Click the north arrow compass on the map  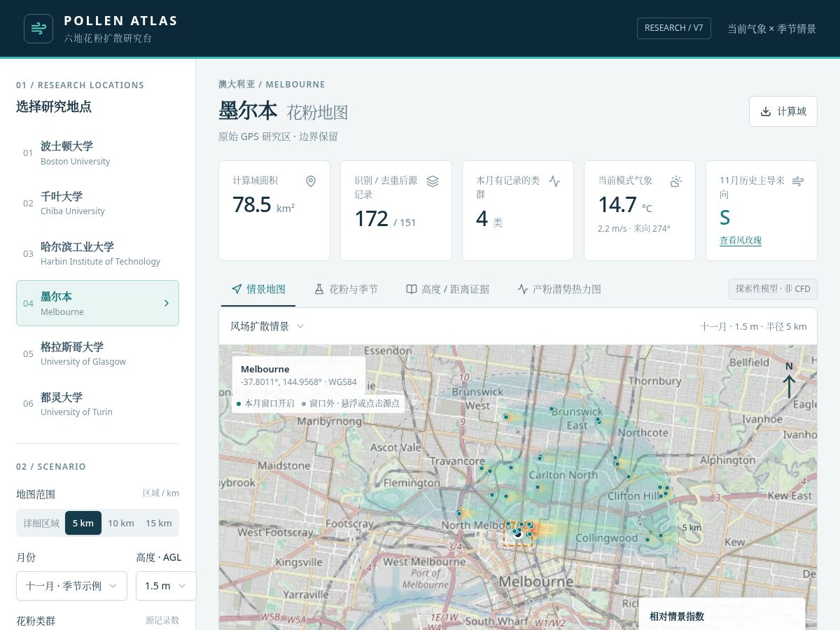(789, 380)
